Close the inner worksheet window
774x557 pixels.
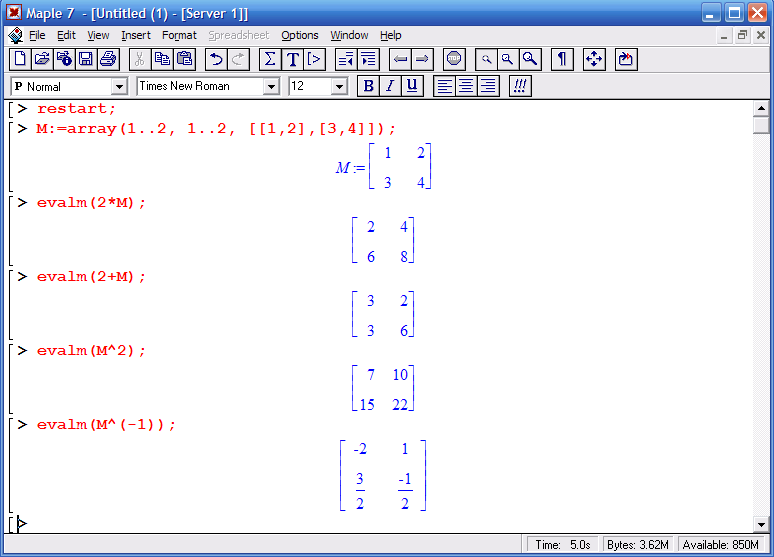[761, 35]
